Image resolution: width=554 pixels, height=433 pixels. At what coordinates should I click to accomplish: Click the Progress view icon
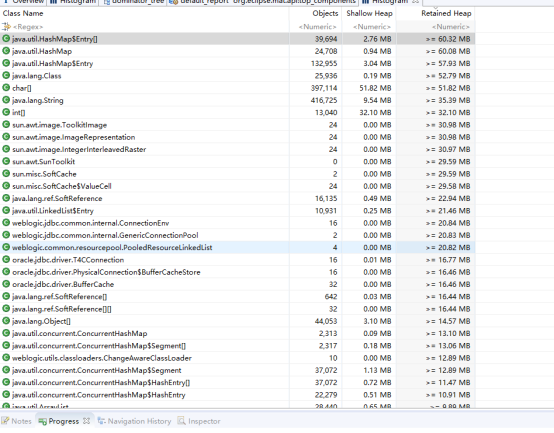tap(43, 421)
